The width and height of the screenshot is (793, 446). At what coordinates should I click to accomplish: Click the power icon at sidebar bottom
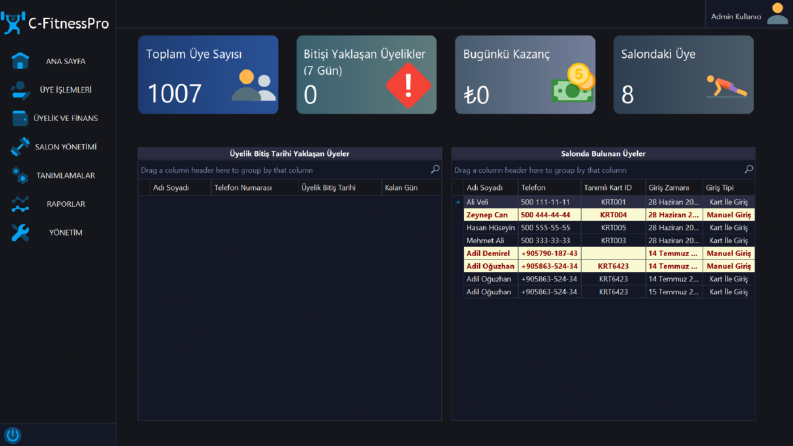13,435
